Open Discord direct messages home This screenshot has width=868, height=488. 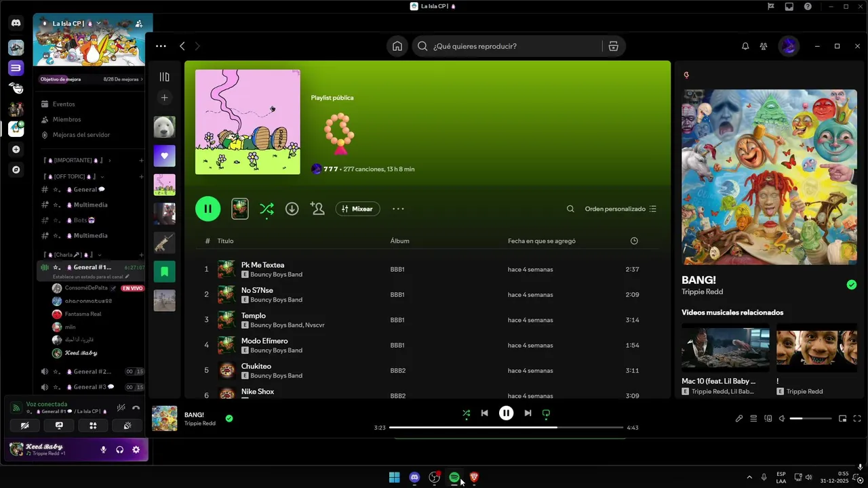16,22
